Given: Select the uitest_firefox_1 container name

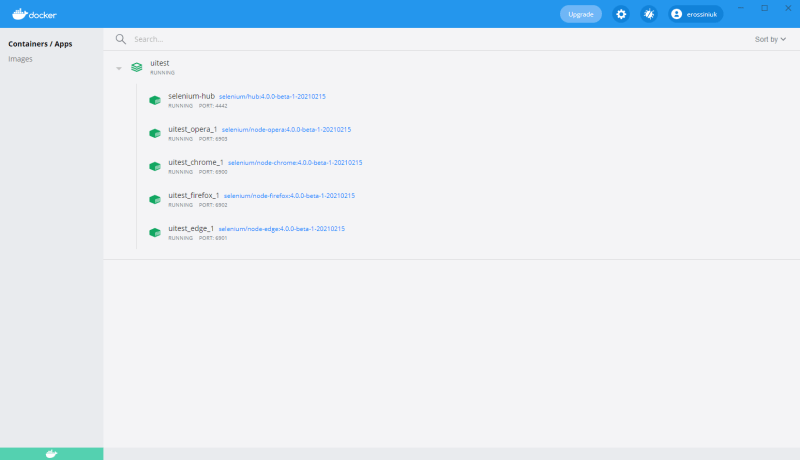Looking at the screenshot, I should point(194,195).
